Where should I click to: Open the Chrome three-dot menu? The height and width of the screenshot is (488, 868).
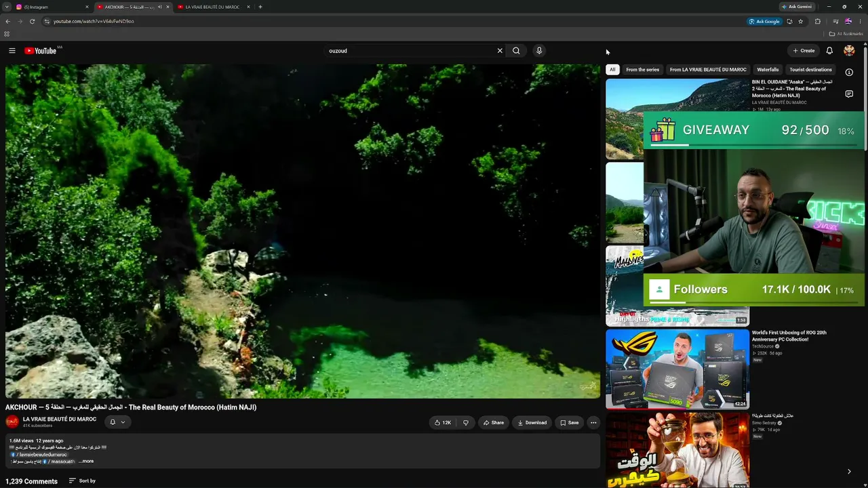860,21
